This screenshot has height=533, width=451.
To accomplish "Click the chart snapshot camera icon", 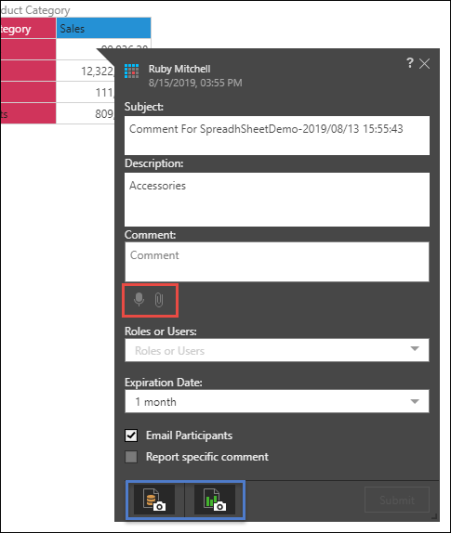I will click(214, 499).
